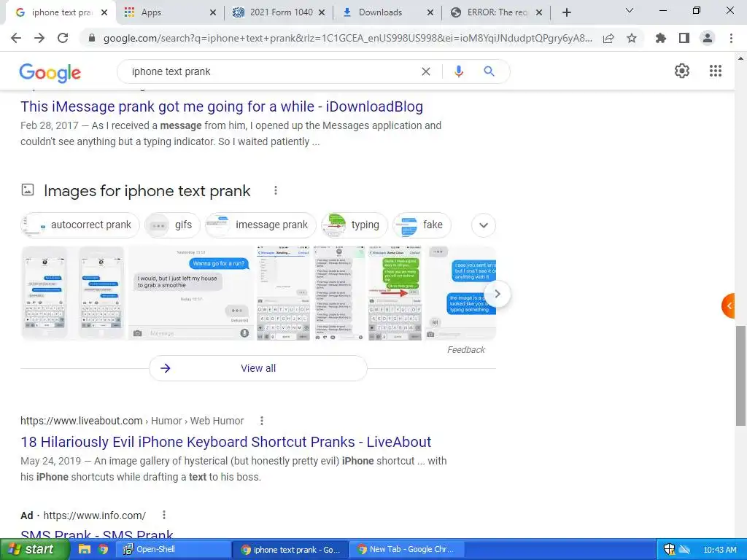Filter images by typing chip
Viewport: 747px width, 560px height.
(x=354, y=225)
